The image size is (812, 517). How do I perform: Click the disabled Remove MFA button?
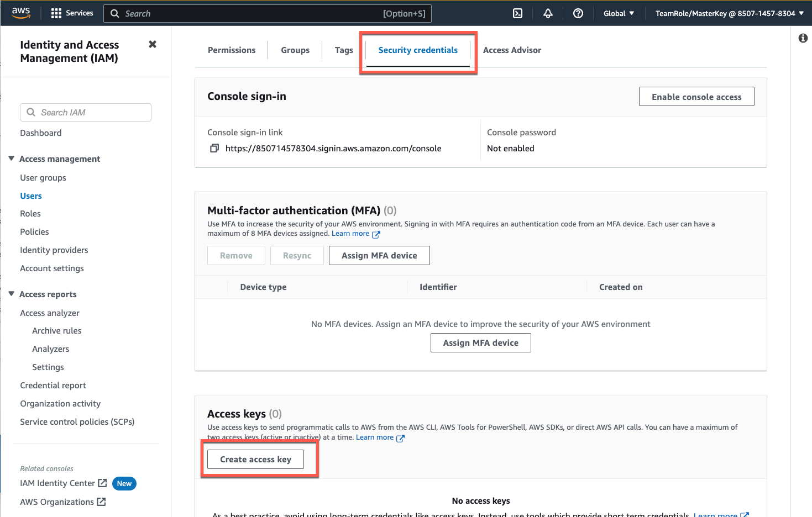pyautogui.click(x=236, y=255)
